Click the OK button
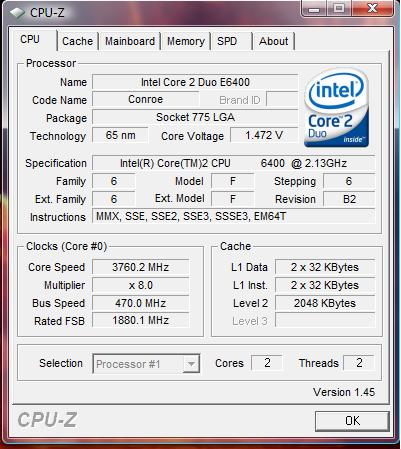Viewport: 401px width, 449px height. (352, 421)
